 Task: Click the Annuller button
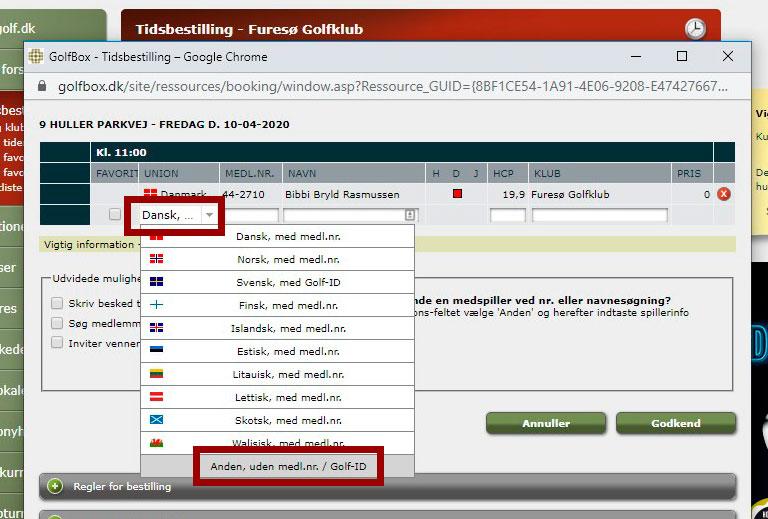pyautogui.click(x=546, y=423)
